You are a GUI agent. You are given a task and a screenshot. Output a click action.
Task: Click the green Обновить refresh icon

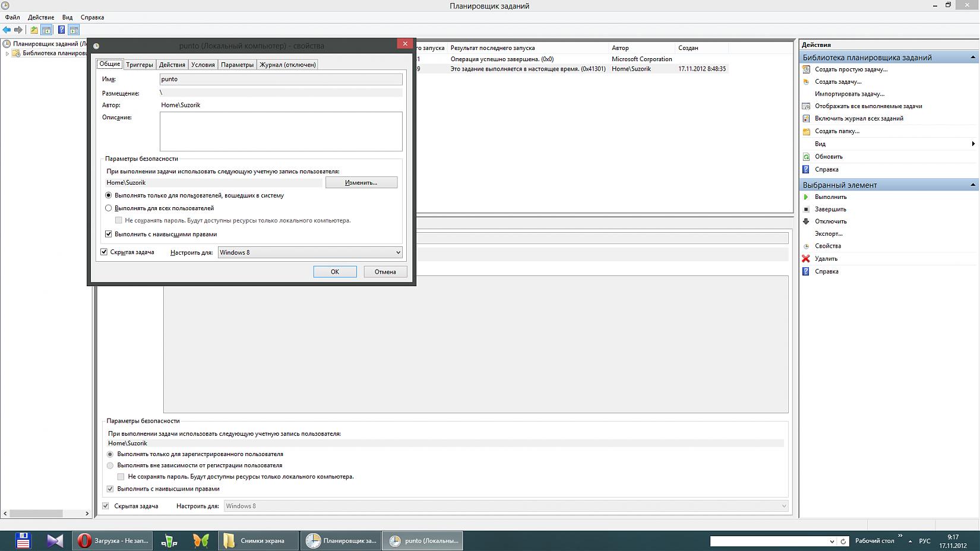pos(806,157)
